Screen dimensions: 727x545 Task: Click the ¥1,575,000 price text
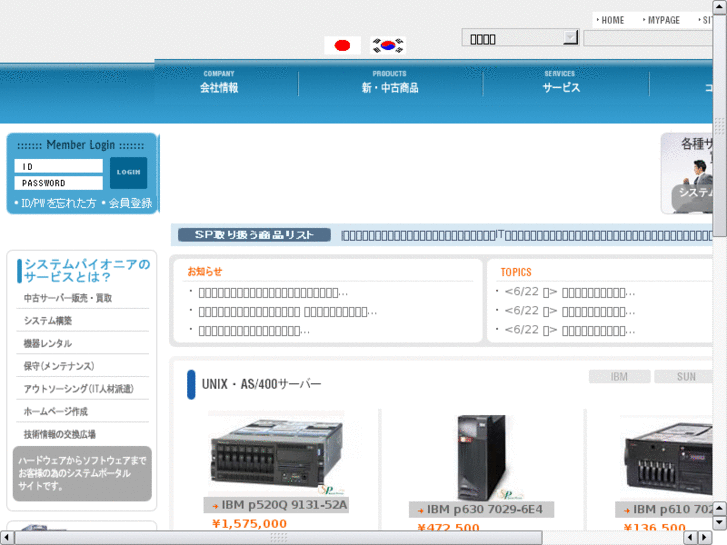(x=249, y=524)
